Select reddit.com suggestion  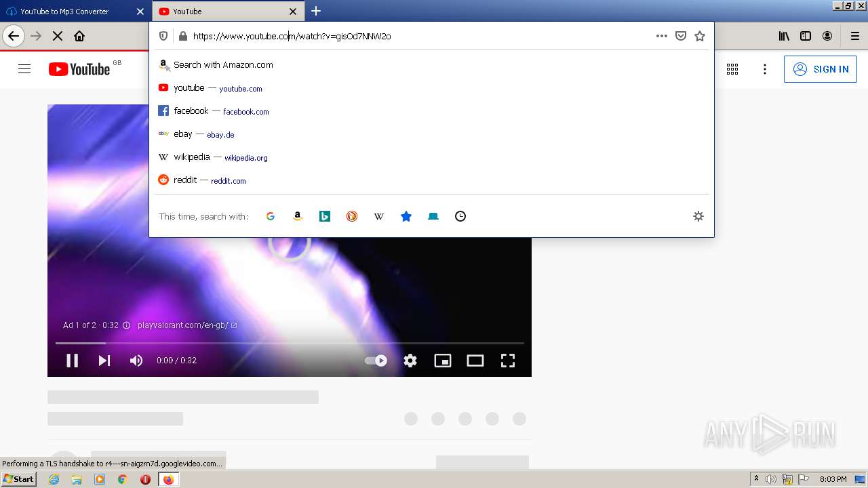(432, 180)
